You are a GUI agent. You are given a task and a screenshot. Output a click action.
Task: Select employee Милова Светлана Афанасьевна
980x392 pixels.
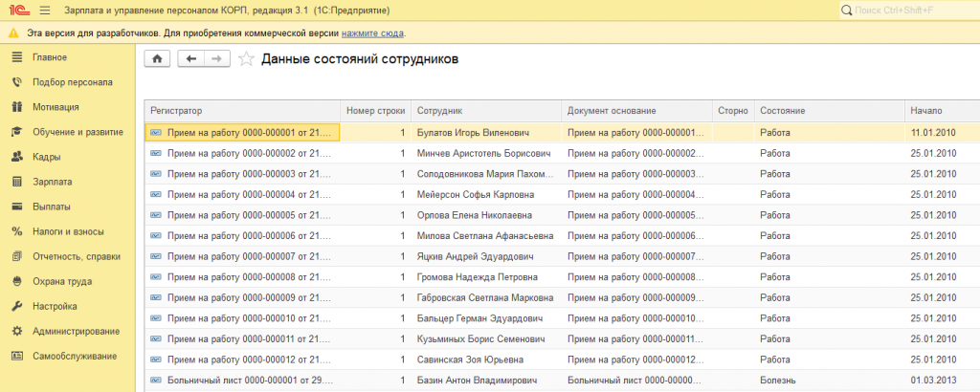485,235
